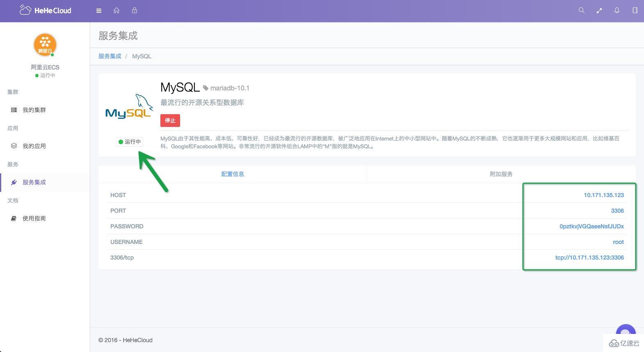Switch to the 附加服务 tab
Screen dimensions: 644x352
coord(501,174)
